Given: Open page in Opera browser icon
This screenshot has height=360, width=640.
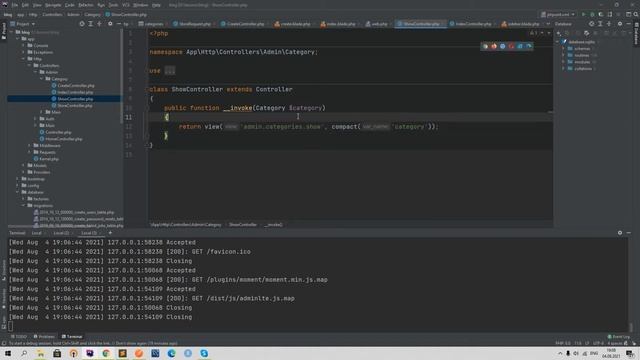Looking at the screenshot, I should coord(511,46).
